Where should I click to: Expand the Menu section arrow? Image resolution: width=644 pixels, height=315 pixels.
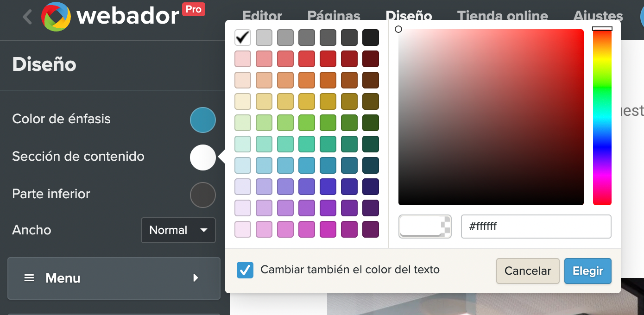tap(196, 278)
